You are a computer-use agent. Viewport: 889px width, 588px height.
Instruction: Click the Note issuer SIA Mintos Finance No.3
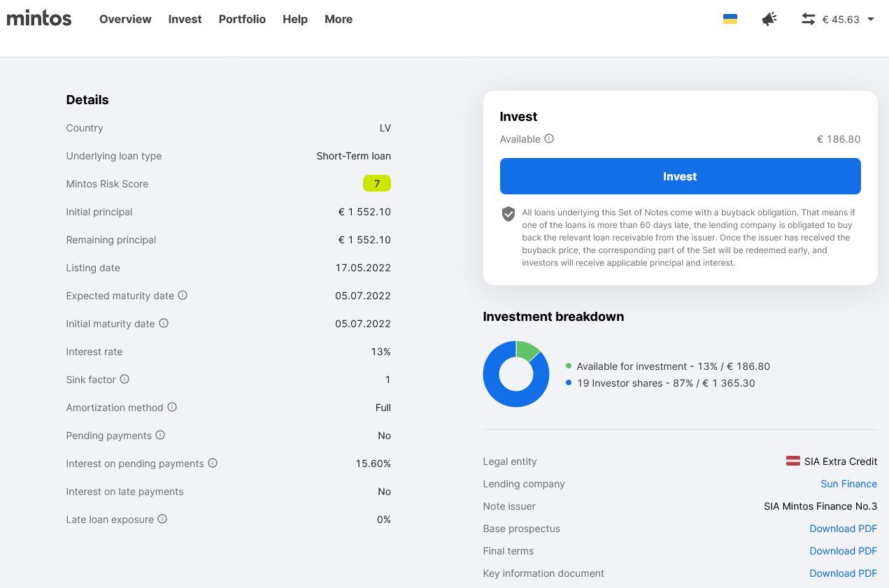820,506
